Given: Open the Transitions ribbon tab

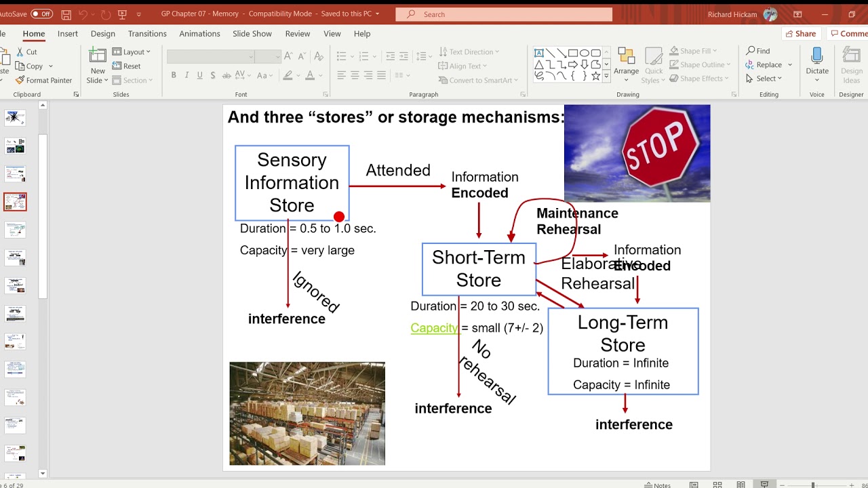Looking at the screenshot, I should [x=147, y=34].
